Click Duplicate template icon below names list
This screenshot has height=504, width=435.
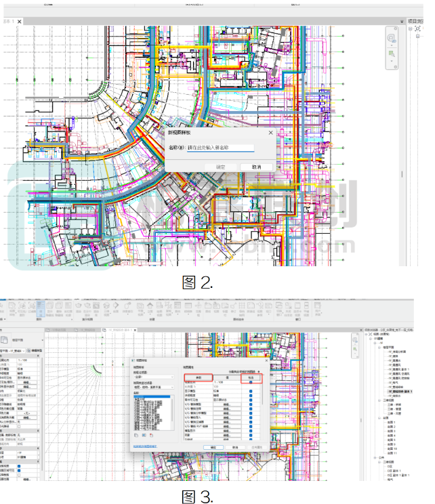pos(136,435)
